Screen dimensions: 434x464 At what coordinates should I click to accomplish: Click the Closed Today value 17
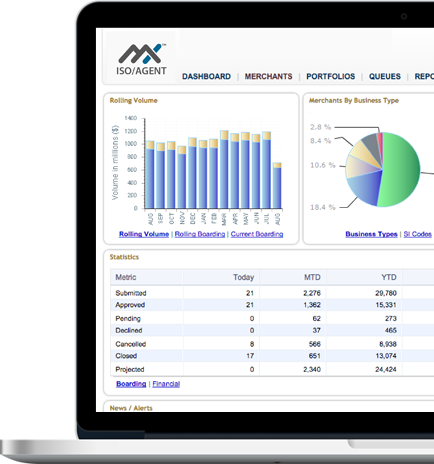pos(250,356)
